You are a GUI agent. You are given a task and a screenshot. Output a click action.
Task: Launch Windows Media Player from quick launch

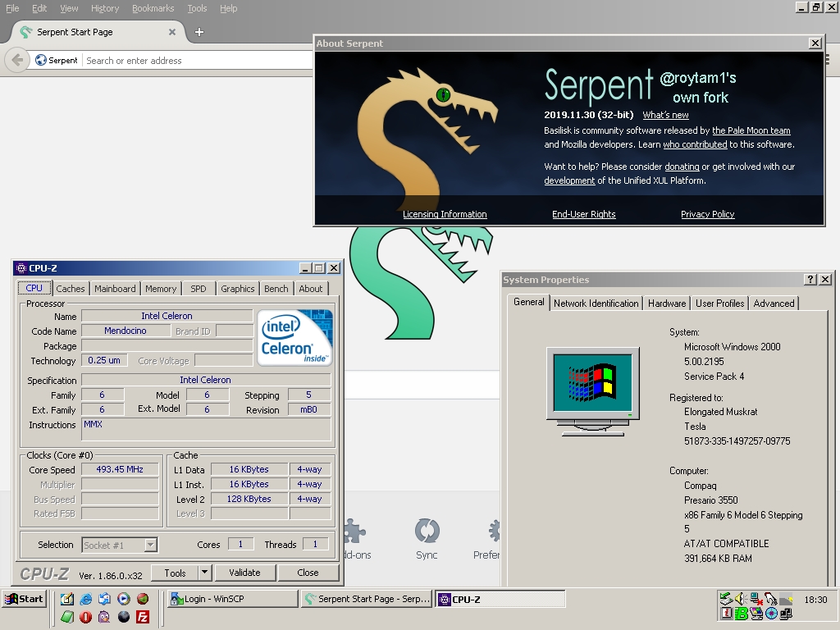[123, 599]
